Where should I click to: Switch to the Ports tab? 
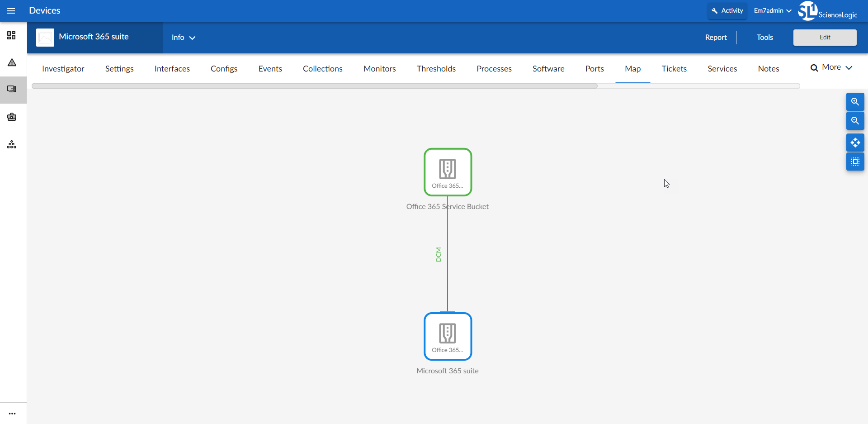point(594,69)
